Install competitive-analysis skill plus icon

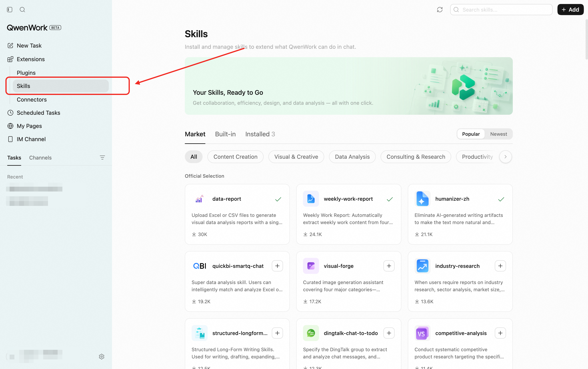point(500,333)
